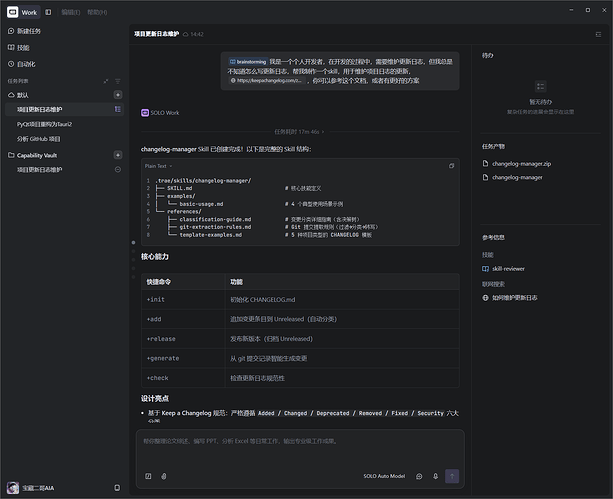Open the 自动化 automation page
This screenshot has height=499, width=613.
[22, 64]
